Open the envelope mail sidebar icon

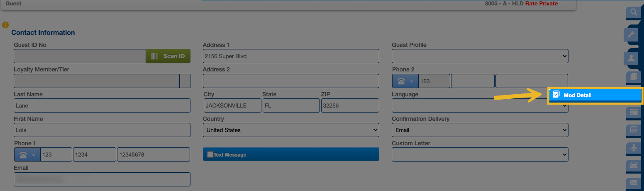(x=633, y=183)
